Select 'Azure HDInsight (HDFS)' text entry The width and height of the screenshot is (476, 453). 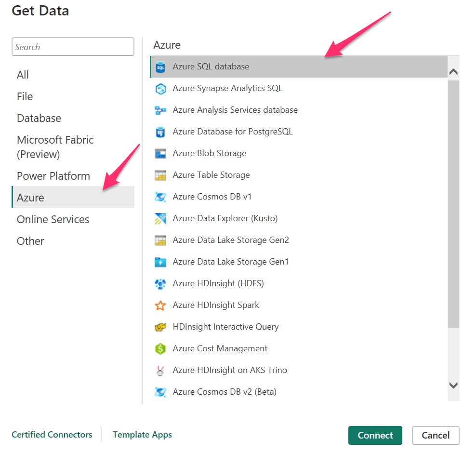click(x=218, y=283)
